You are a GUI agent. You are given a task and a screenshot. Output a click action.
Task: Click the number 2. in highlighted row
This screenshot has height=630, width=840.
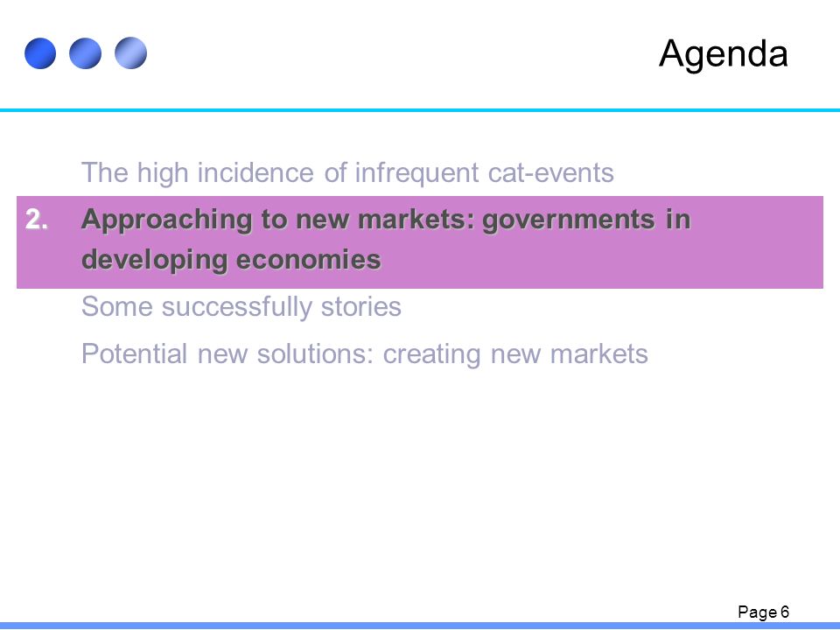coord(37,220)
